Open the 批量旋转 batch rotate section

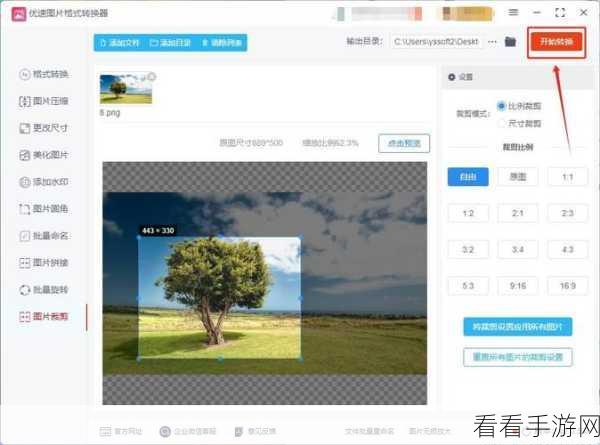click(x=44, y=290)
